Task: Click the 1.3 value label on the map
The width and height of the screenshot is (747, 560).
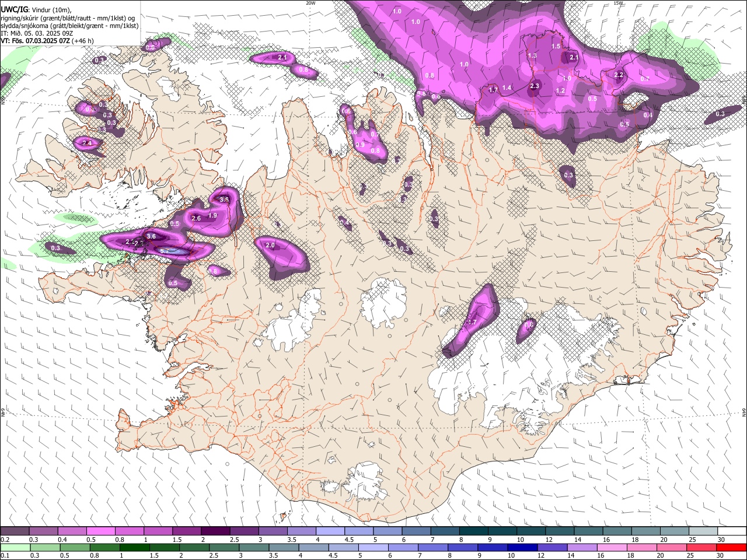Action: (x=532, y=56)
